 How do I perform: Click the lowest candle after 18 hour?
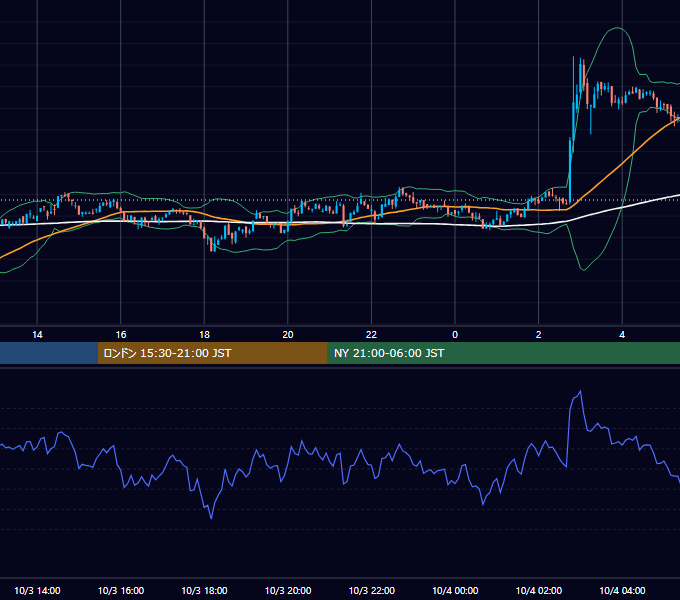[x=212, y=245]
